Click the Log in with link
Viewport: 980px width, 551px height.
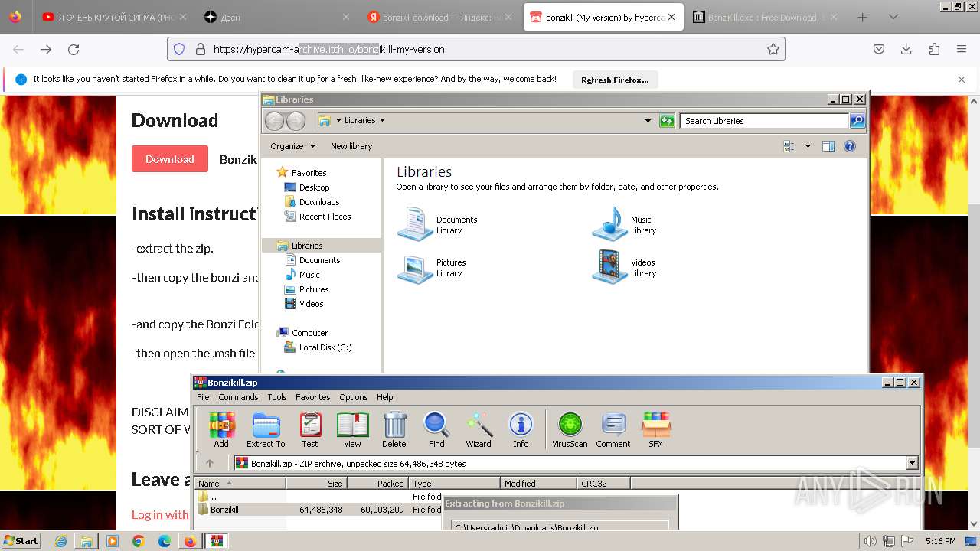(x=160, y=514)
